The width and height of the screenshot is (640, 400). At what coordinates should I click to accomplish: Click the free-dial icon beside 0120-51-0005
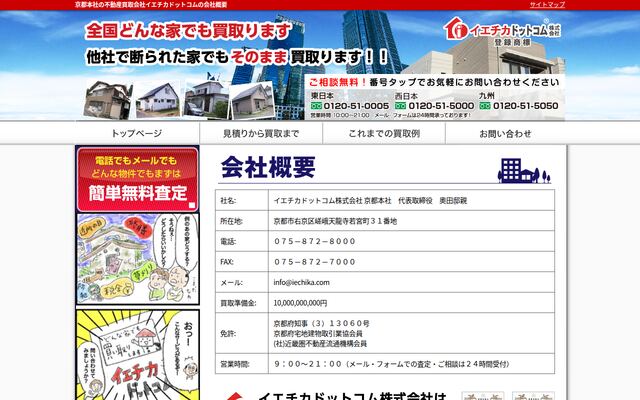[x=316, y=106]
